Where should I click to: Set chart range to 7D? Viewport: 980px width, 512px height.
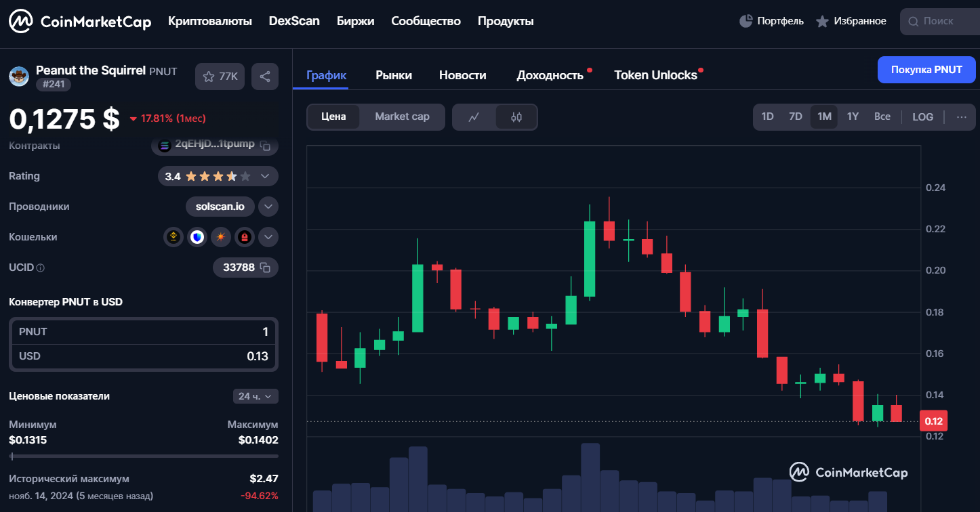[x=796, y=116]
